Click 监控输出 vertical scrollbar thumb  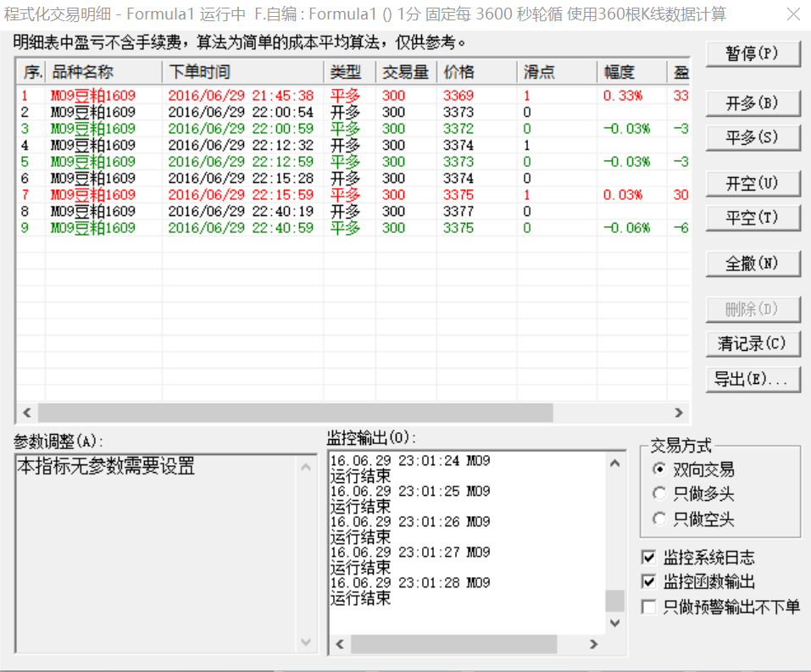coord(615,601)
